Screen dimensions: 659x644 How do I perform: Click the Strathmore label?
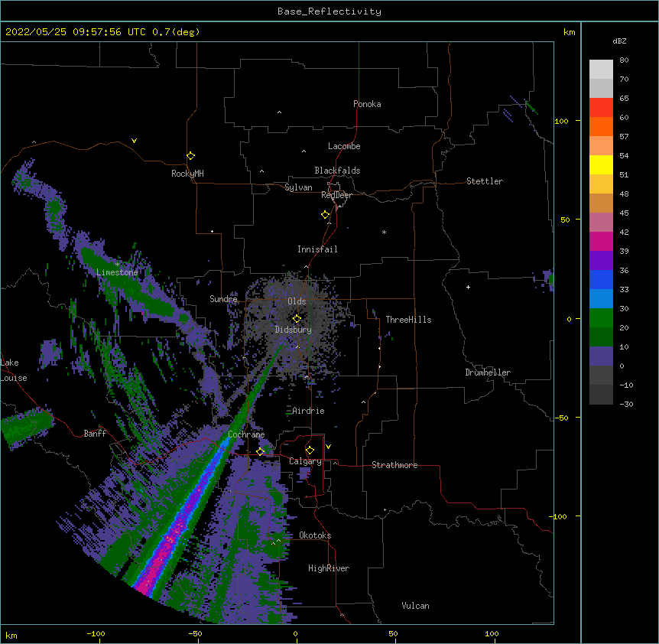click(394, 465)
